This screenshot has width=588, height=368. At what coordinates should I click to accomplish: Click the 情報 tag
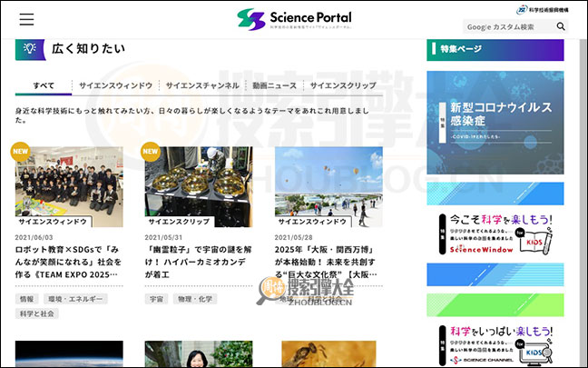(26, 299)
